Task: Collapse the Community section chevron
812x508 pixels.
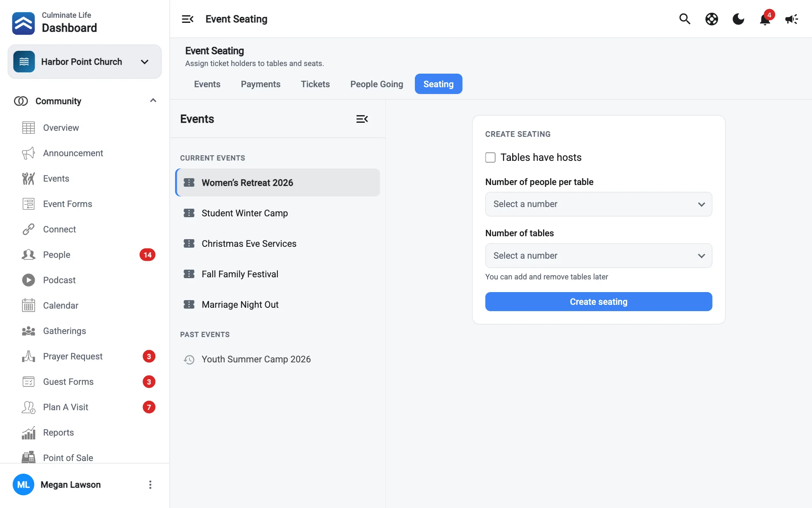Action: pos(153,101)
